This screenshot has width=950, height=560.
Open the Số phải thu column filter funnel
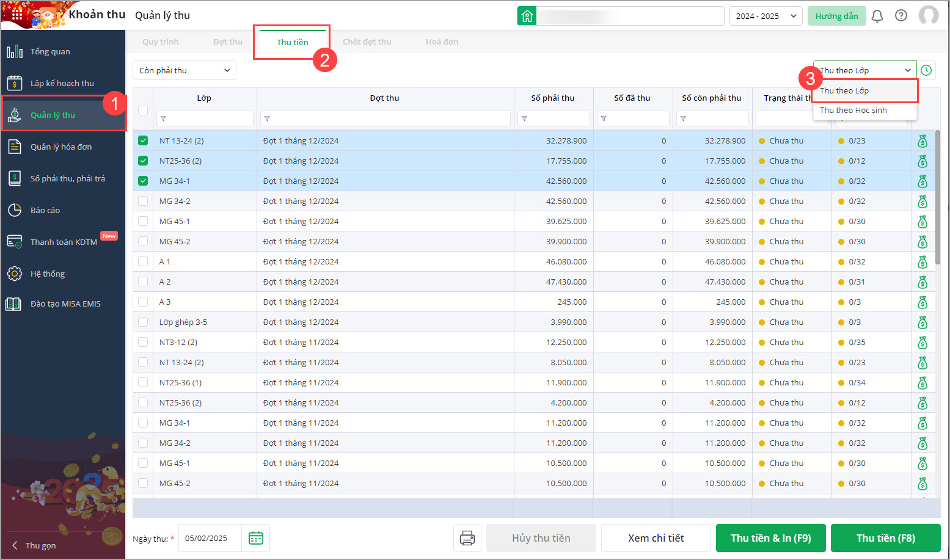click(524, 118)
